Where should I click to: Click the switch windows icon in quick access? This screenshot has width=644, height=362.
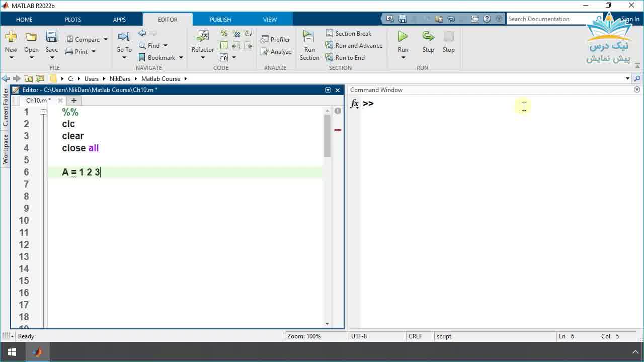click(x=475, y=19)
